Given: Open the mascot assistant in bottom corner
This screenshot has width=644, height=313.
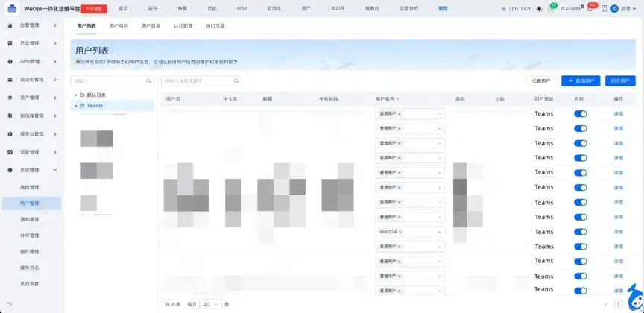Looking at the screenshot, I should coord(635,300).
